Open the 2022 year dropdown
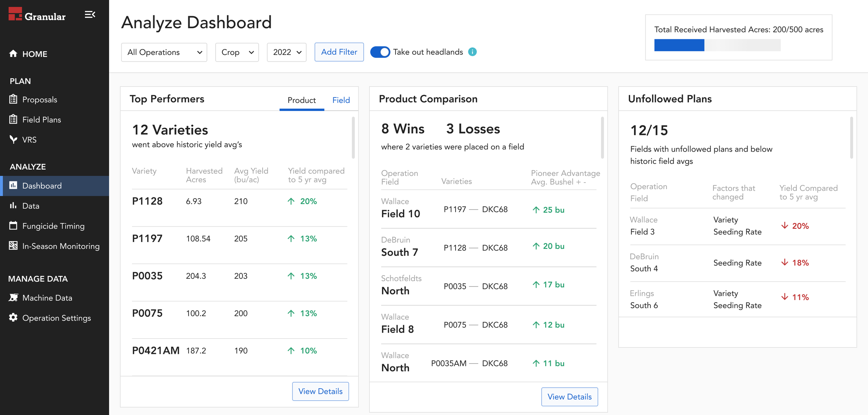868x415 pixels. click(x=286, y=52)
